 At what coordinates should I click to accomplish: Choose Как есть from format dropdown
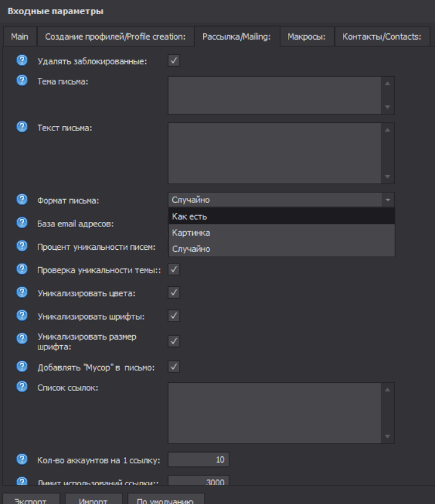(x=281, y=216)
